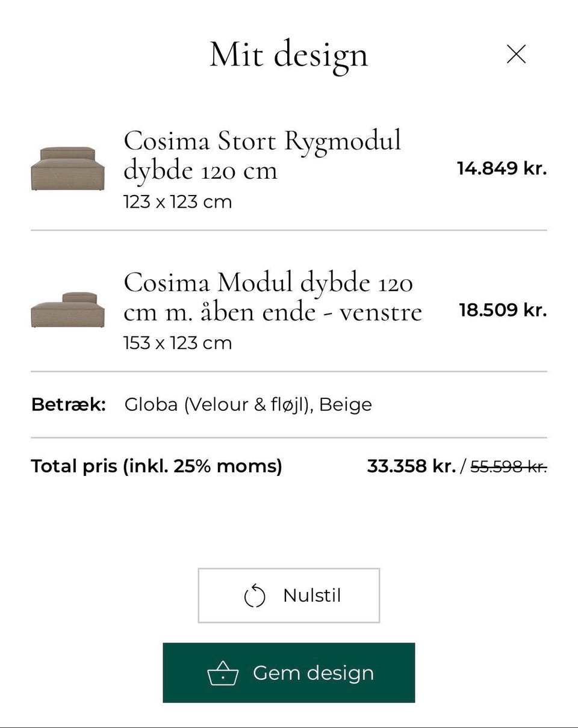Select the Cosima Stort Rygmodul title
This screenshot has height=728, width=578.
[262, 155]
